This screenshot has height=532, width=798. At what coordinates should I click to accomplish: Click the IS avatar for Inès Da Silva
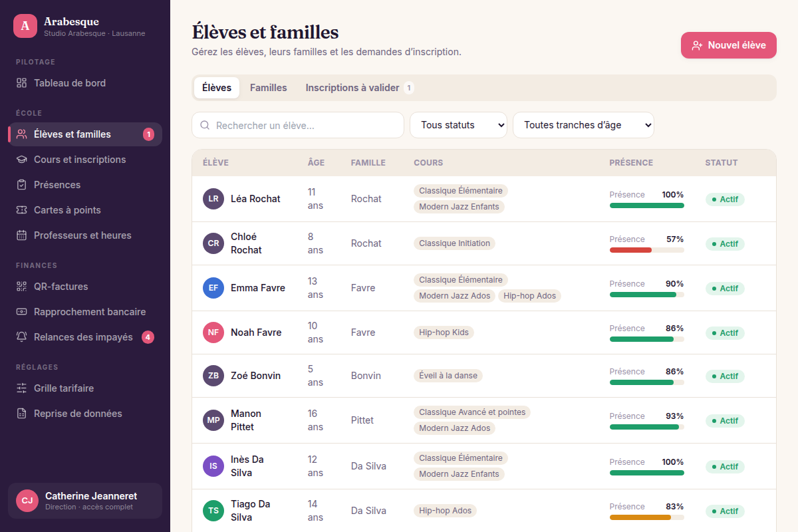click(213, 466)
